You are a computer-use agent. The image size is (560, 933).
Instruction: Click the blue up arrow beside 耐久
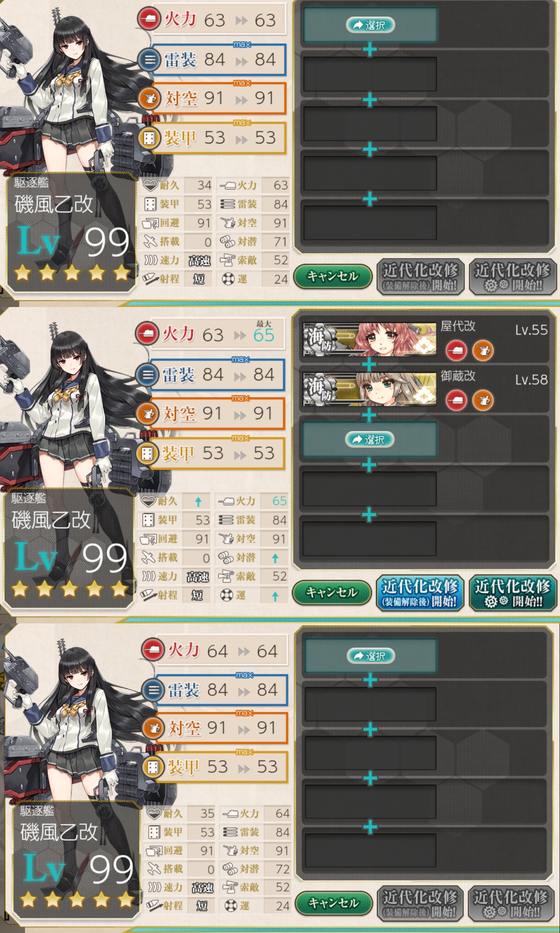[198, 502]
